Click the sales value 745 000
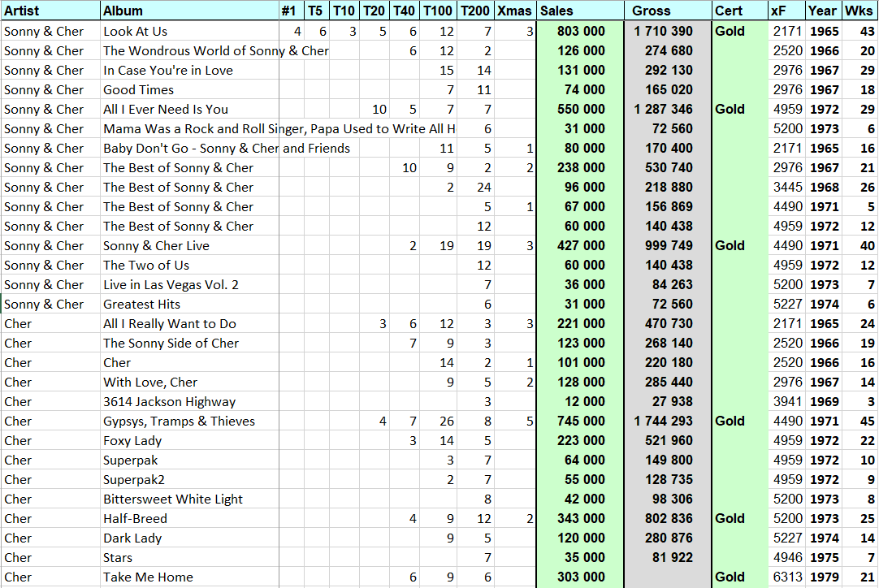This screenshot has width=879, height=588. click(580, 421)
